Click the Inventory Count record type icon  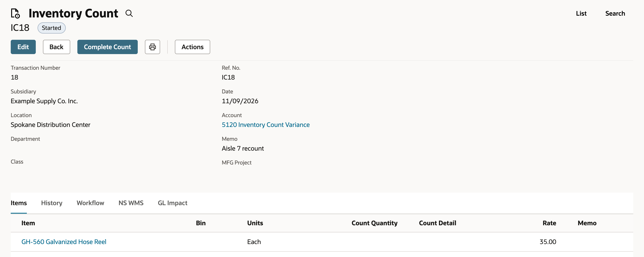pos(15,13)
